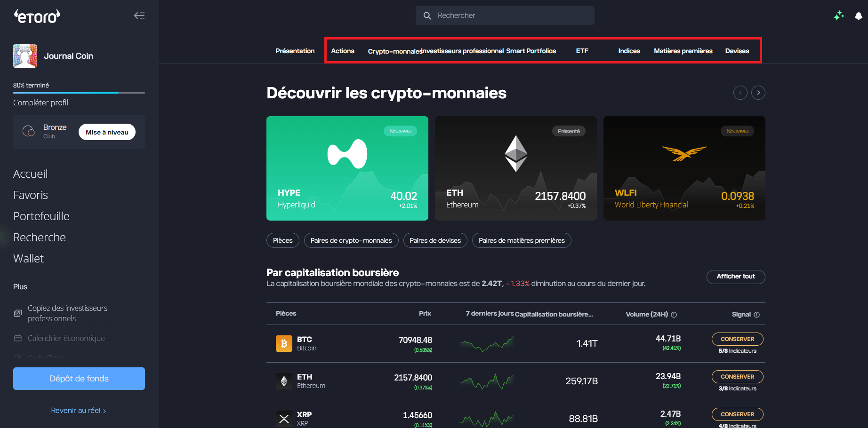Screen dimensions: 868x428
Task: Click the Rechercher search field
Action: click(504, 15)
